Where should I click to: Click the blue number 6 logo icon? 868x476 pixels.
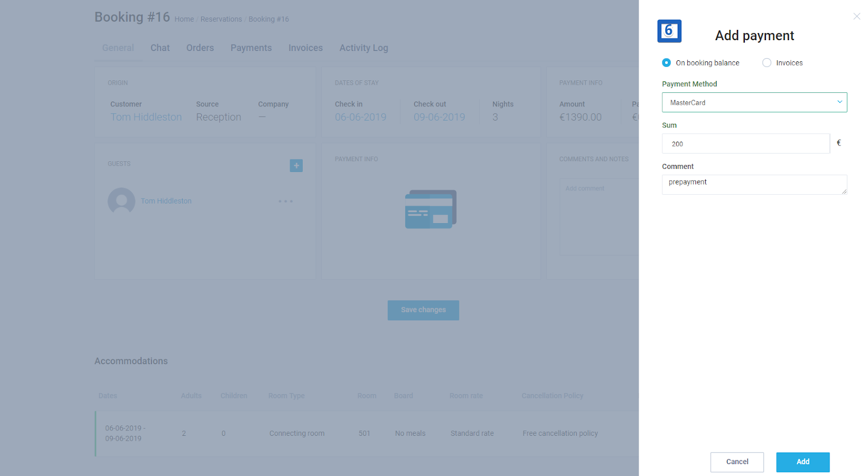669,31
